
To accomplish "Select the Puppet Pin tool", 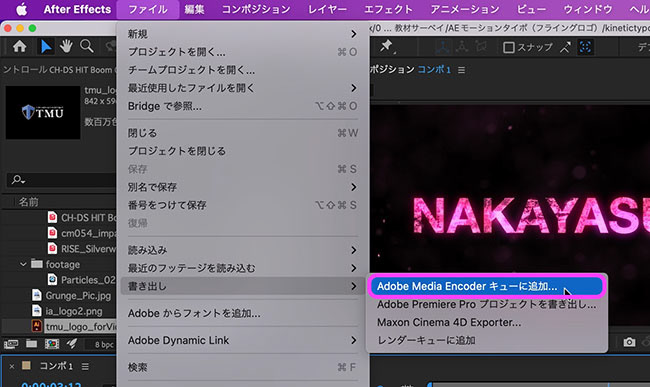I will [x=386, y=46].
